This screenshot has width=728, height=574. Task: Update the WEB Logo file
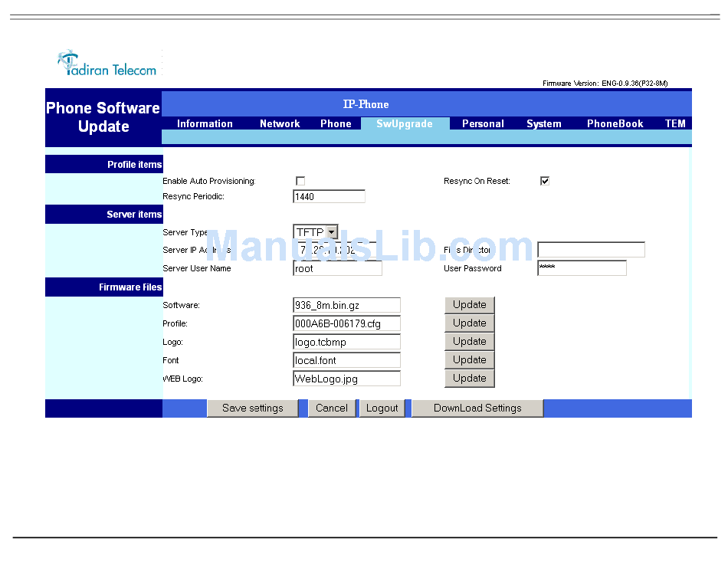(x=469, y=379)
